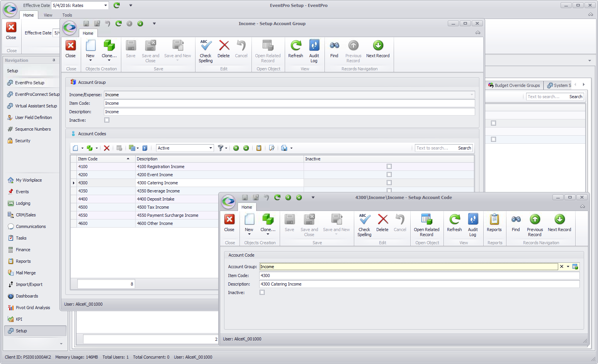Screen dimensions: 598x364
Task: Click Delete in Setup Account Group ribbon
Action: click(x=224, y=49)
